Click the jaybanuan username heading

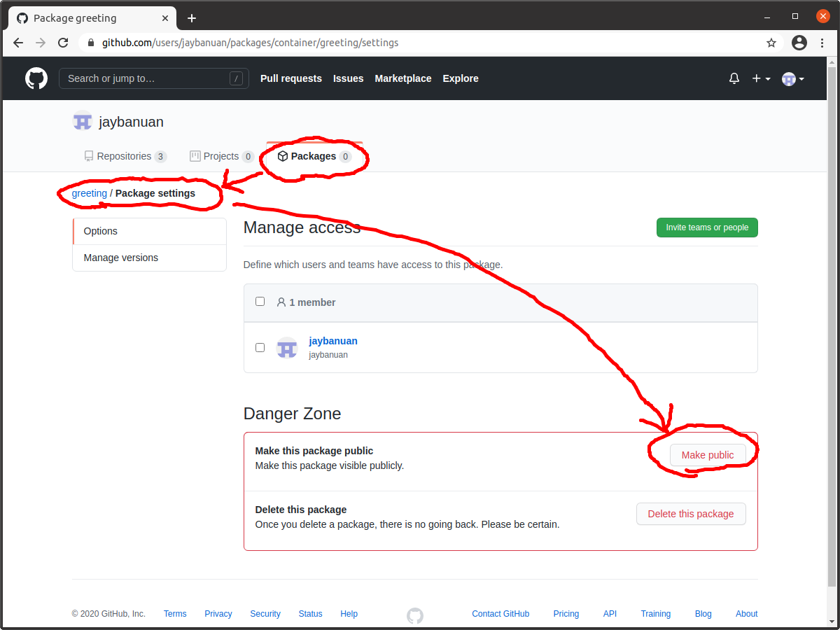tap(132, 122)
